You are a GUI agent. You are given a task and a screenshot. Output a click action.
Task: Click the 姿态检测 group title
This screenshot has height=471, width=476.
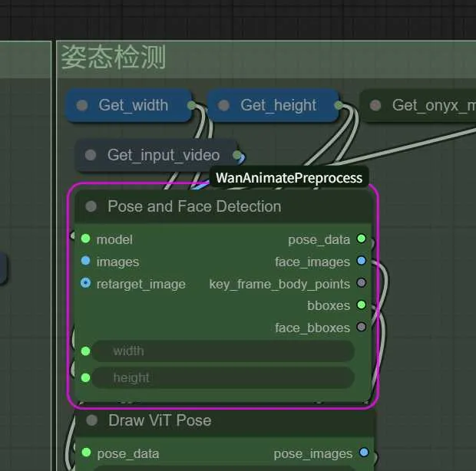tap(113, 58)
